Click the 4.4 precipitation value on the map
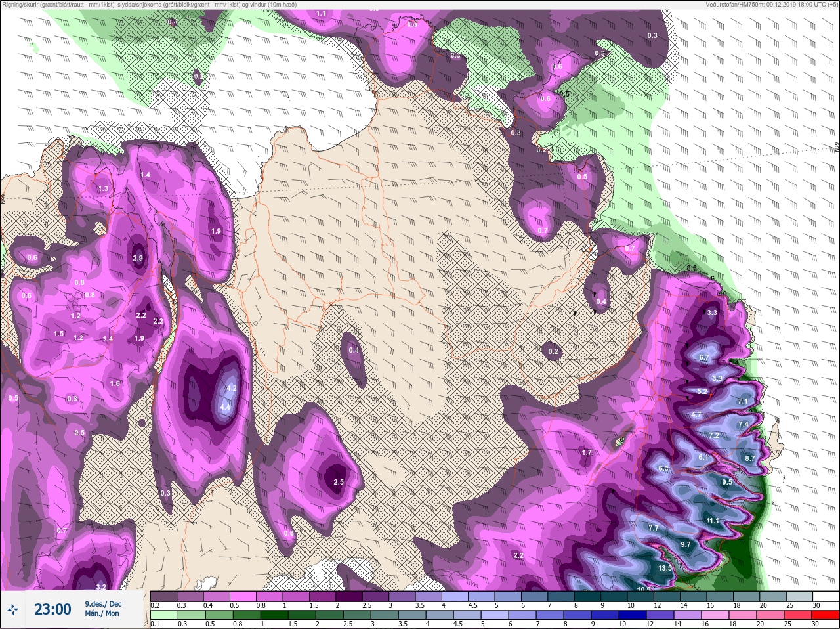840x629 pixels. pyautogui.click(x=225, y=407)
